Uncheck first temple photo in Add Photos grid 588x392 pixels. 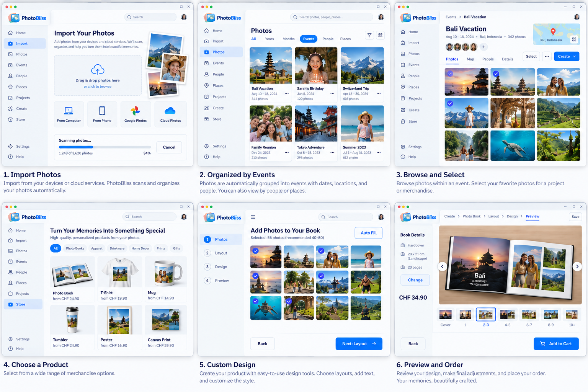point(255,251)
